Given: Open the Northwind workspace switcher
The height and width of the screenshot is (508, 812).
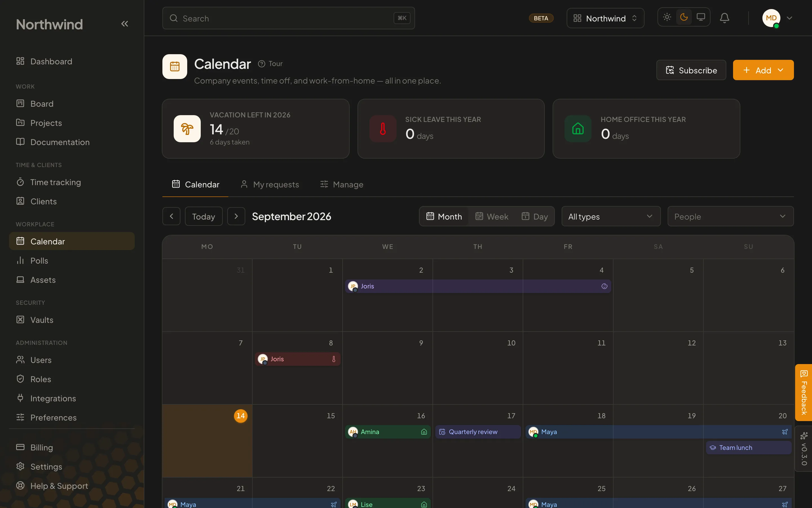Looking at the screenshot, I should pyautogui.click(x=605, y=18).
